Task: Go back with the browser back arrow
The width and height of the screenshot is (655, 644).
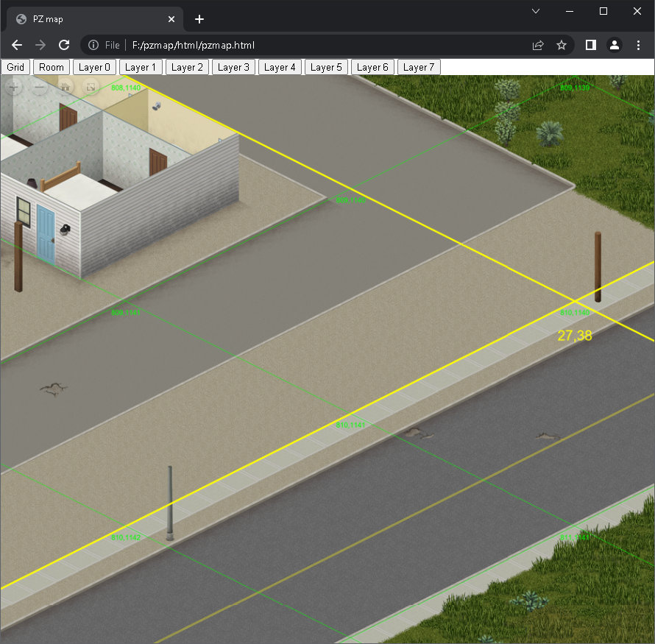Action: 17,45
